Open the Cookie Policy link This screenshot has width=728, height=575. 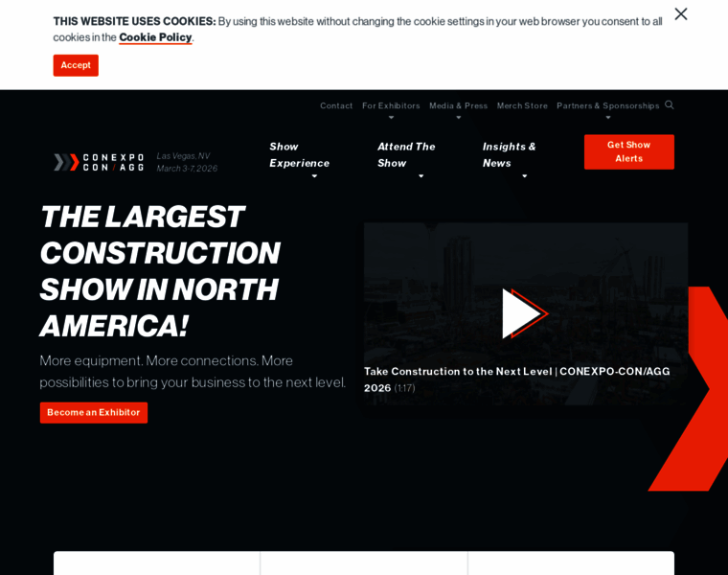tap(155, 37)
